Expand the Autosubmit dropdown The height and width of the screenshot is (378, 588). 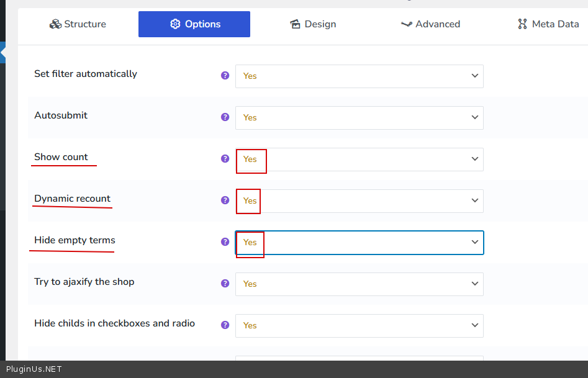359,118
